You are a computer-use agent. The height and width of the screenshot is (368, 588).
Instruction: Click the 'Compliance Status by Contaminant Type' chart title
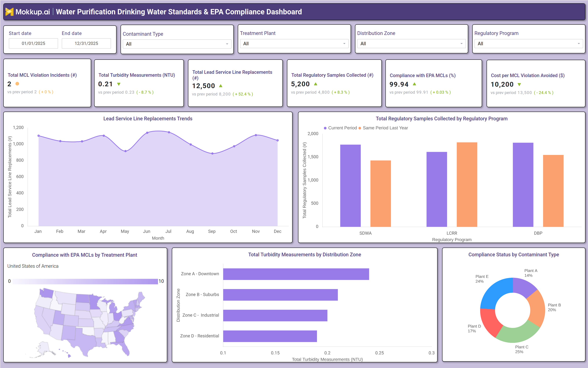click(x=514, y=255)
